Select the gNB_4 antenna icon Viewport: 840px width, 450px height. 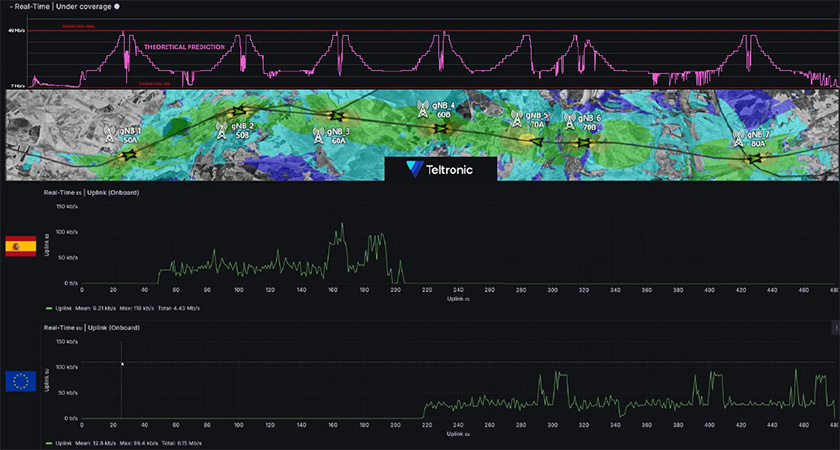tap(424, 105)
